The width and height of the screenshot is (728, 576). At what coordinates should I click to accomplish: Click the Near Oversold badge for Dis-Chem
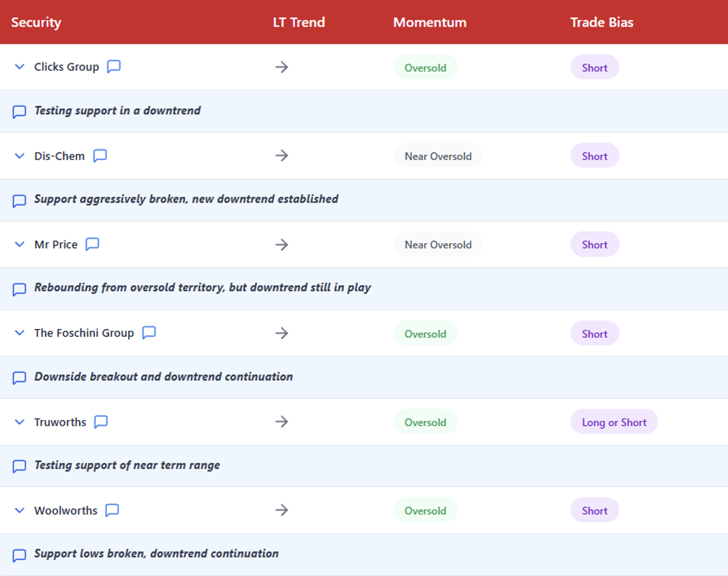tap(438, 156)
